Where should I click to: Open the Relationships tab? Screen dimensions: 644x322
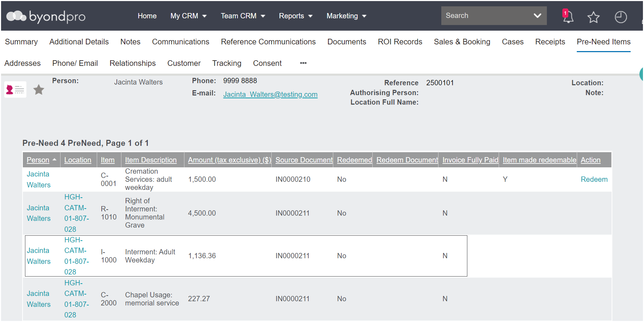pos(133,63)
